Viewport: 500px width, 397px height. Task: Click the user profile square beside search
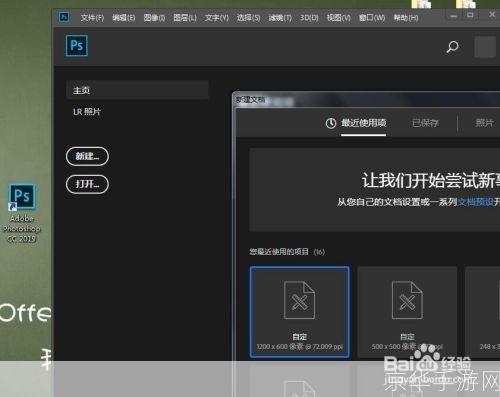[x=485, y=47]
